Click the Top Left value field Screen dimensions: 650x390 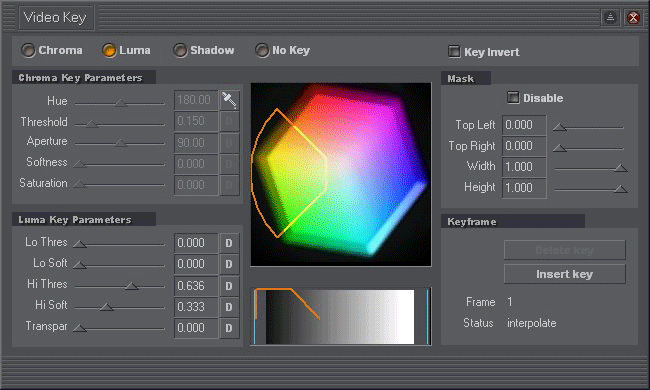click(x=524, y=125)
